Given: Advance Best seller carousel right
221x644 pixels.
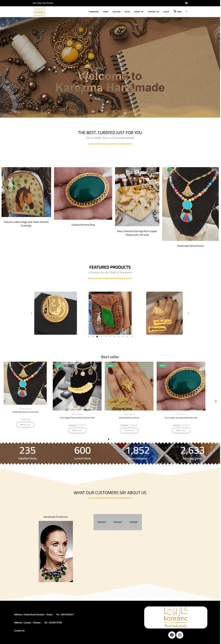Looking at the screenshot, I should [x=216, y=401].
